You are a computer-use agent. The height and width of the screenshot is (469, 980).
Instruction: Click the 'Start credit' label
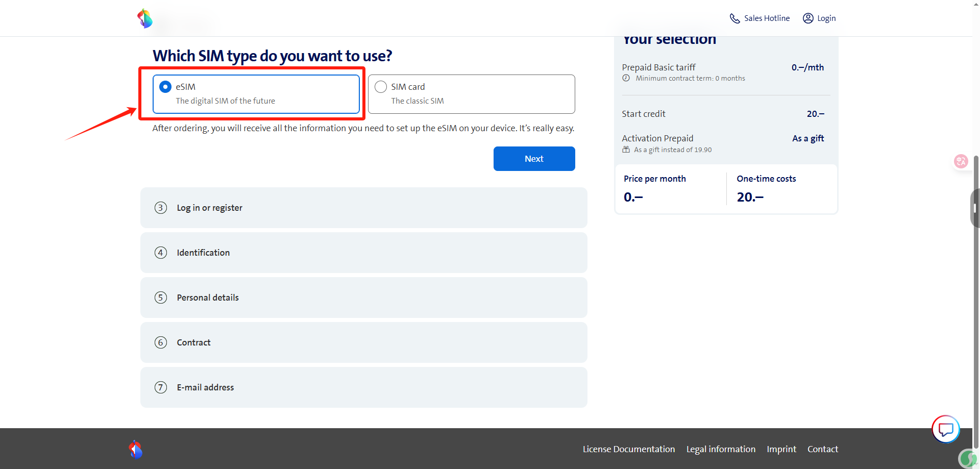click(644, 114)
